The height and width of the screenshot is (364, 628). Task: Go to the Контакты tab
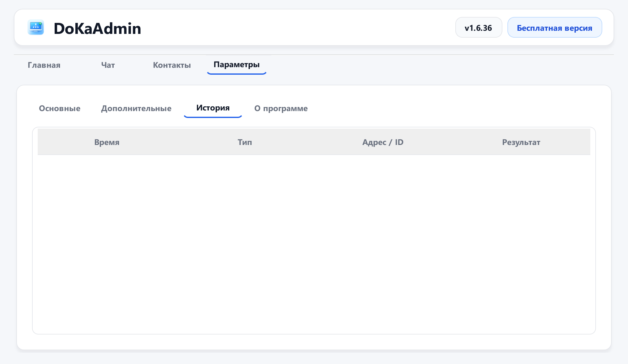point(172,65)
